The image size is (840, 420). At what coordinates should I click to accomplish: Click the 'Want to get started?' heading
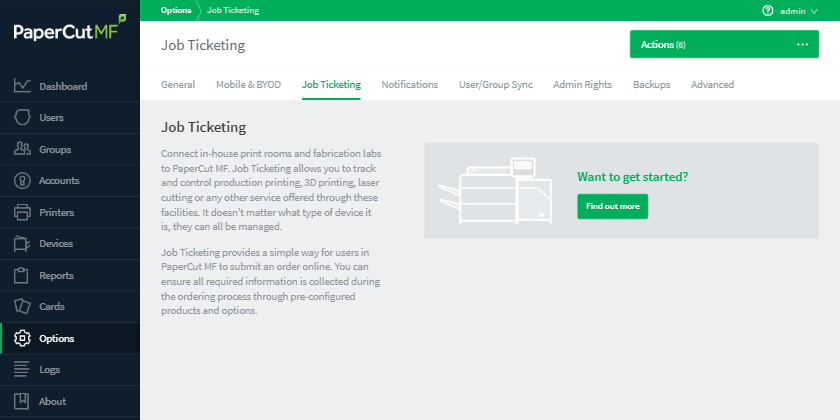pyautogui.click(x=633, y=177)
